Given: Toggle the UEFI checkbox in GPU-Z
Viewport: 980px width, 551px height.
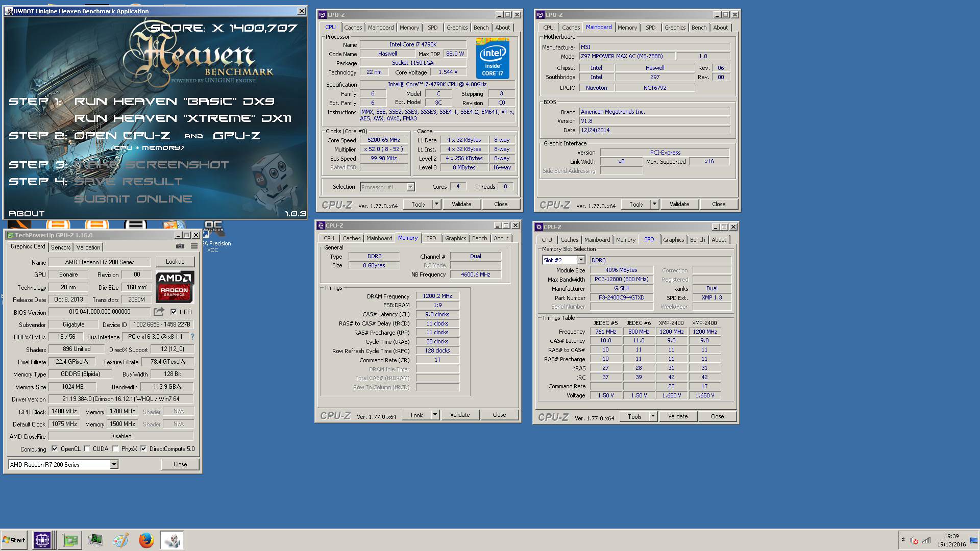Looking at the screenshot, I should click(174, 312).
